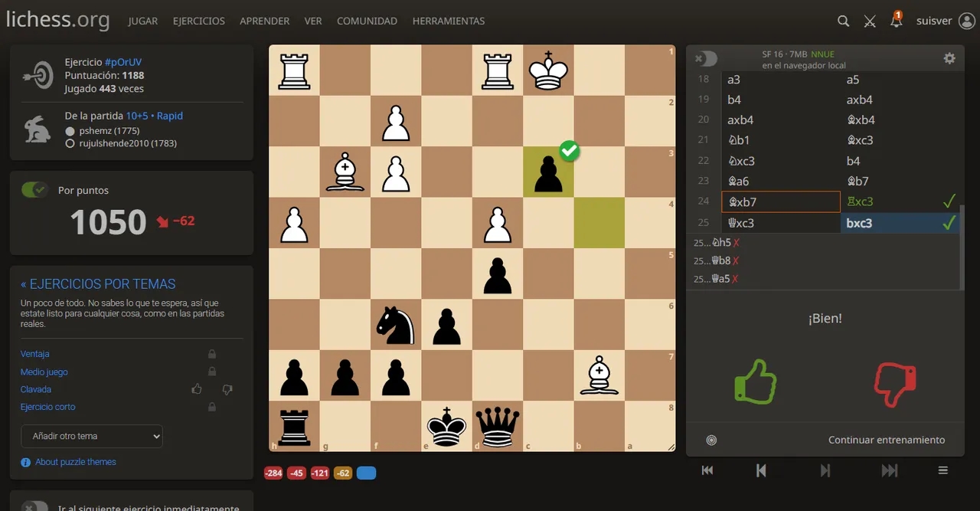Open the search magnifier icon

843,21
